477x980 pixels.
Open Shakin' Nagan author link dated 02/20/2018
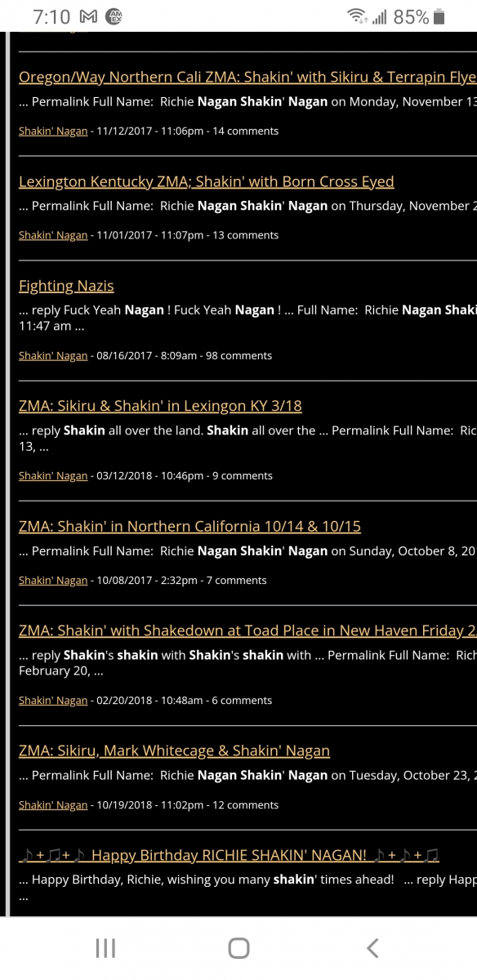[53, 700]
